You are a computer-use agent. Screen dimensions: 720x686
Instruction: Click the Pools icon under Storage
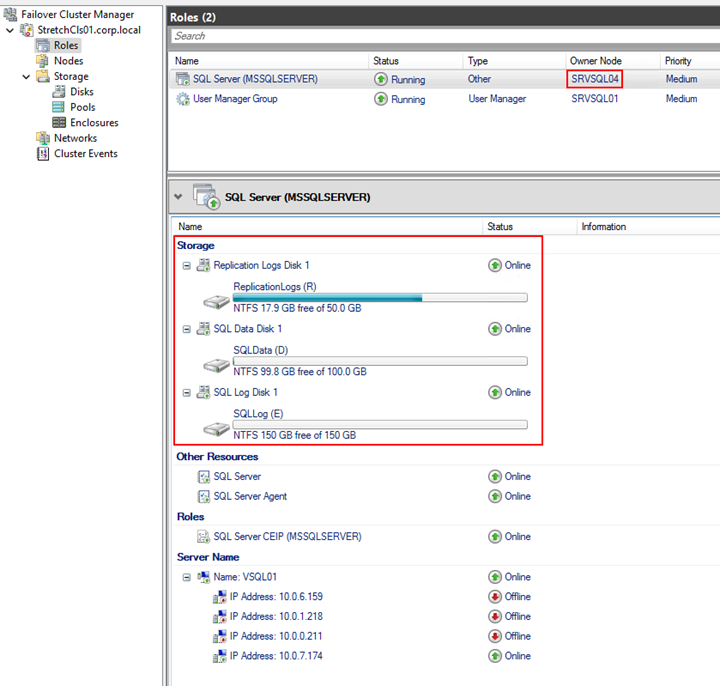pyautogui.click(x=58, y=107)
